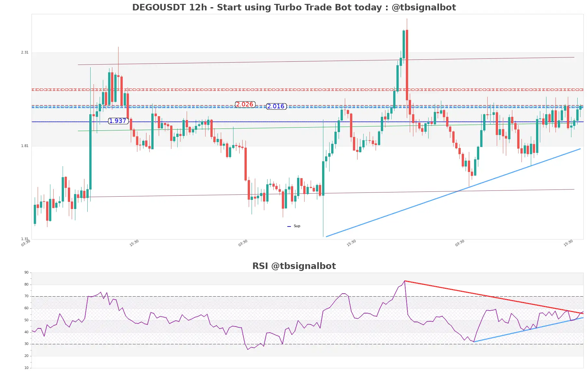The image size is (588, 392).
Task: Select the red descending RSI trendline
Action: [494, 297]
